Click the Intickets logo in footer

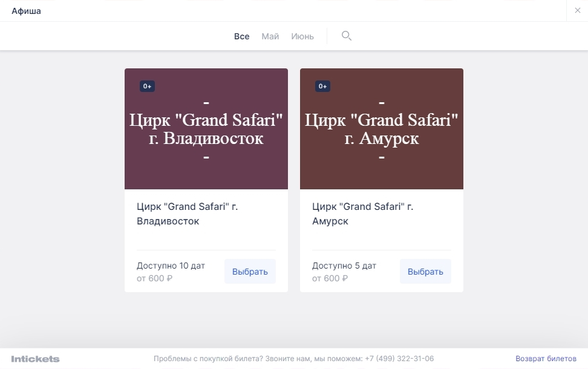(35, 359)
